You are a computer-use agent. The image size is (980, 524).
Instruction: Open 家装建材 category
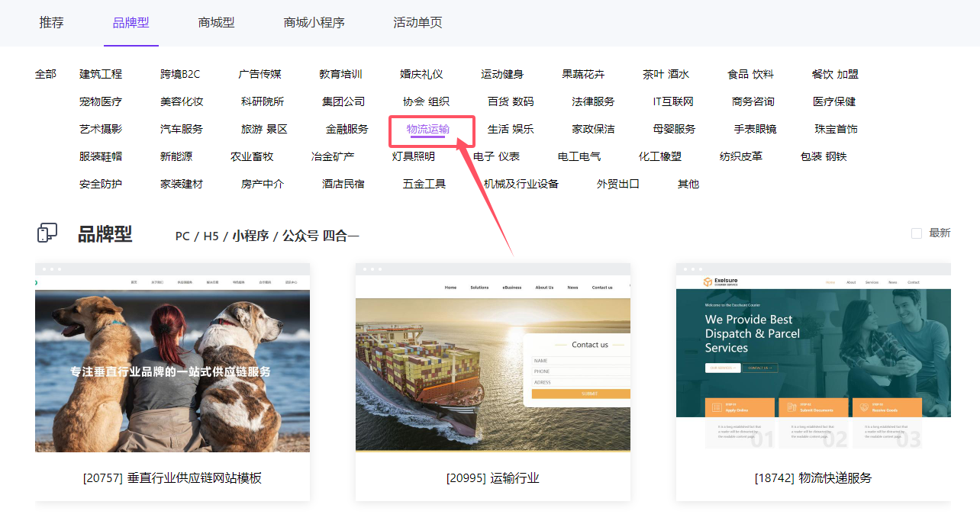click(182, 184)
